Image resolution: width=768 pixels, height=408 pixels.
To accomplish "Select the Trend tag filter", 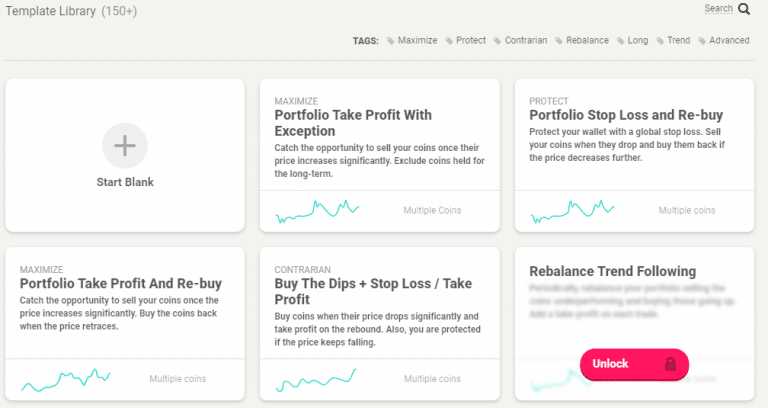I will click(x=678, y=40).
